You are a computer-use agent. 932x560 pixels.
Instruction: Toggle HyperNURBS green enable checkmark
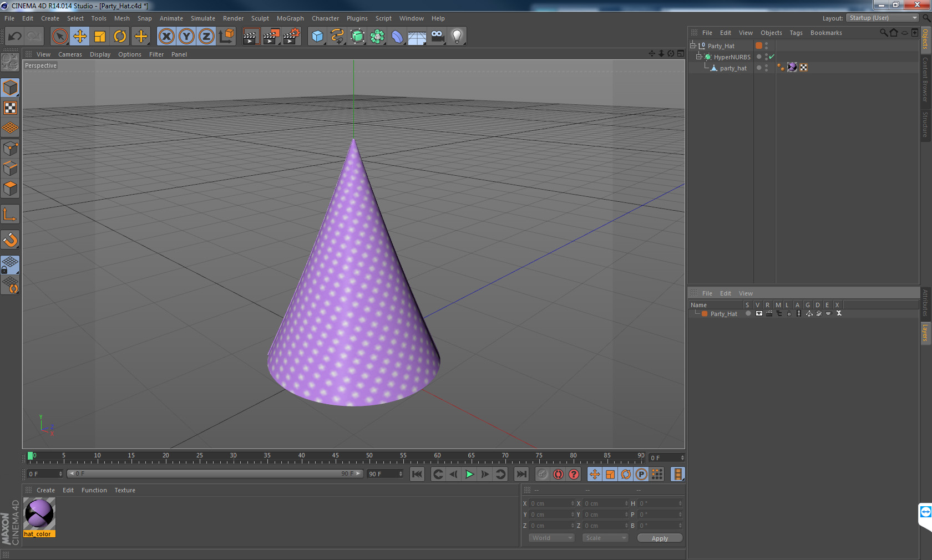(771, 57)
